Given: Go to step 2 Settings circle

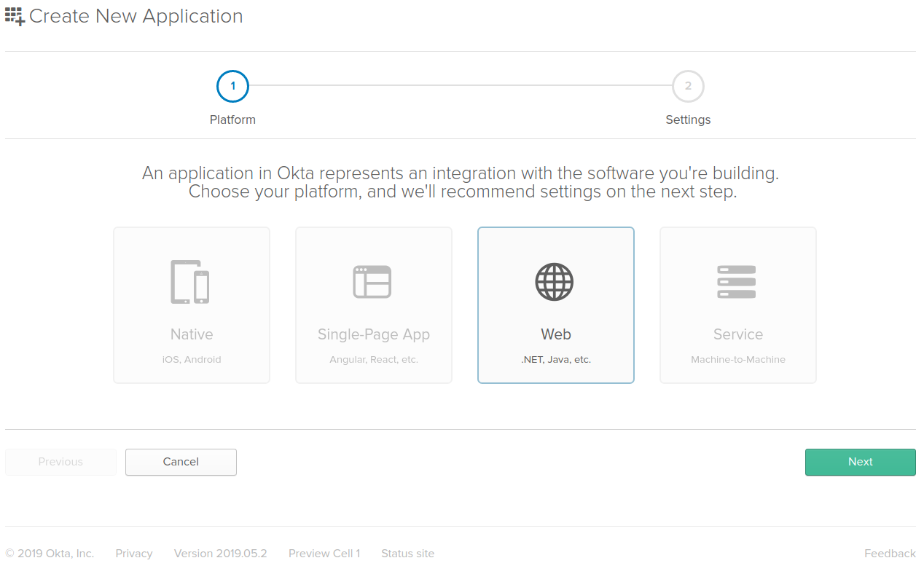Looking at the screenshot, I should (x=688, y=86).
